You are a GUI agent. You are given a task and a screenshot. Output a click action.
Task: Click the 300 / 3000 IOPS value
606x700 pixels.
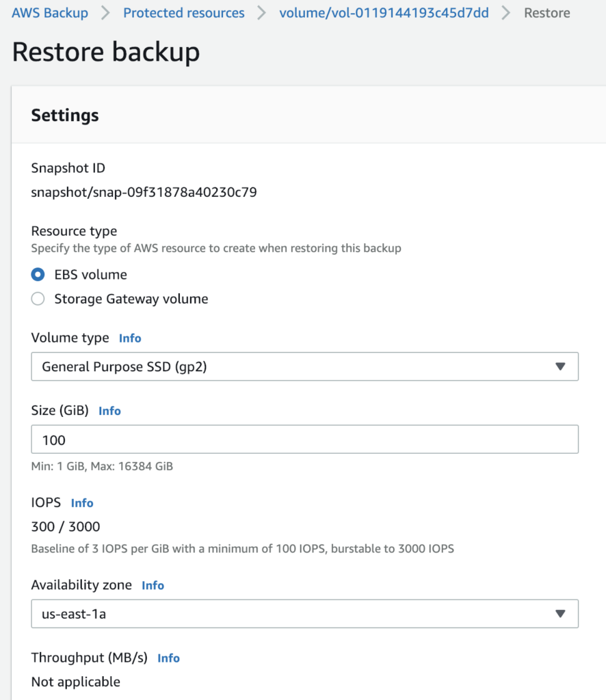coord(66,526)
